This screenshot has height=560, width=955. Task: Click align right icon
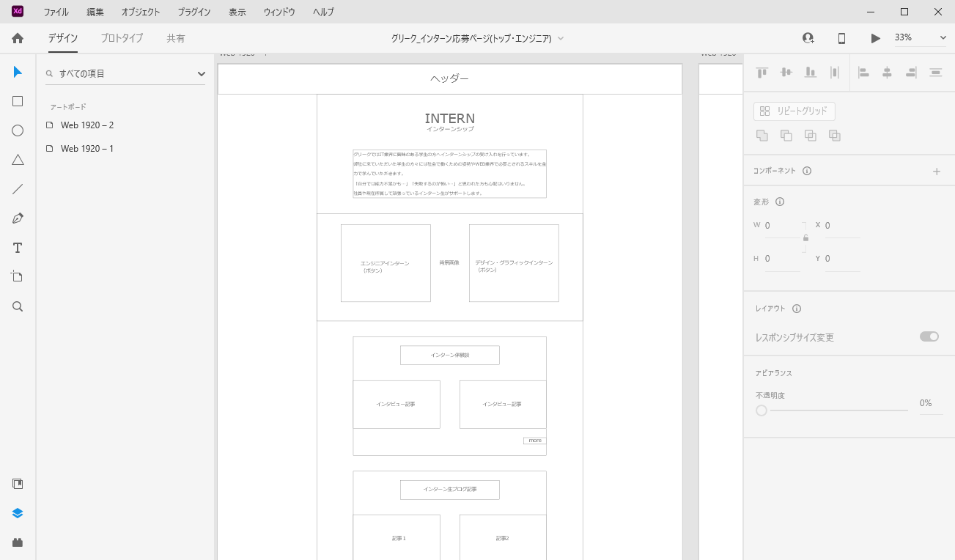pos(911,72)
